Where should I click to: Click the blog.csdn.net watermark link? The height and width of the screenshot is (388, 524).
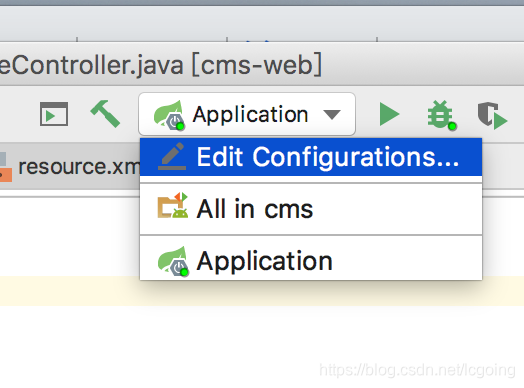tap(417, 370)
